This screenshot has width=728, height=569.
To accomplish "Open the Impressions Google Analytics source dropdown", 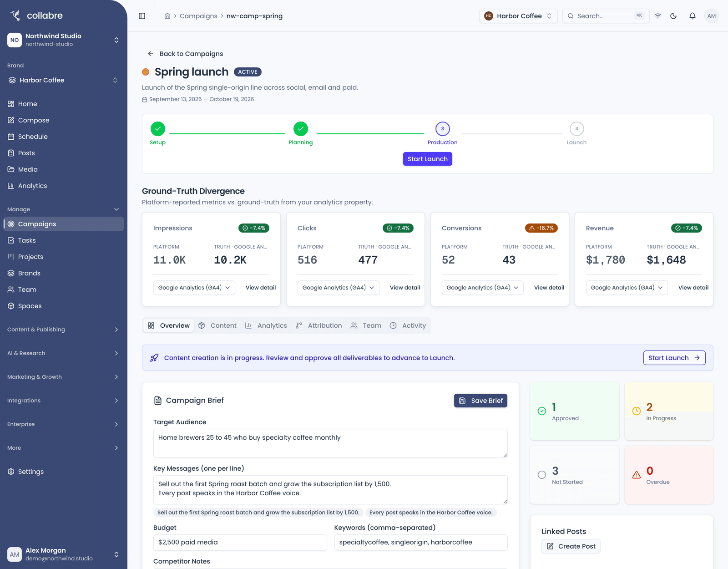I will point(194,288).
